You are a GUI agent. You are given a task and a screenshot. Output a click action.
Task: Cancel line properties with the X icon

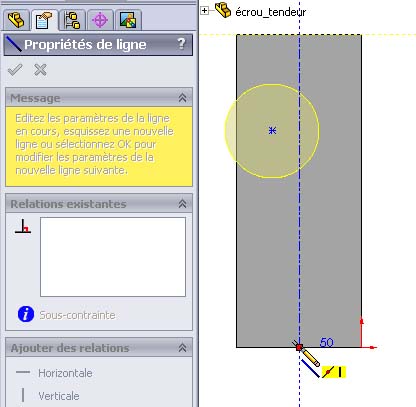(40, 70)
